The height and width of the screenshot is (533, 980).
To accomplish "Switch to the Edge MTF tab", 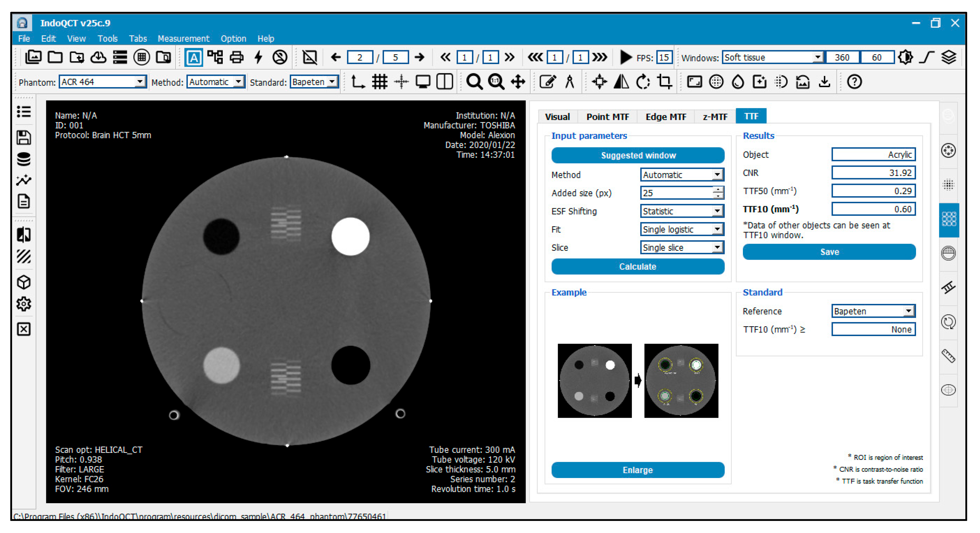I will pos(665,117).
